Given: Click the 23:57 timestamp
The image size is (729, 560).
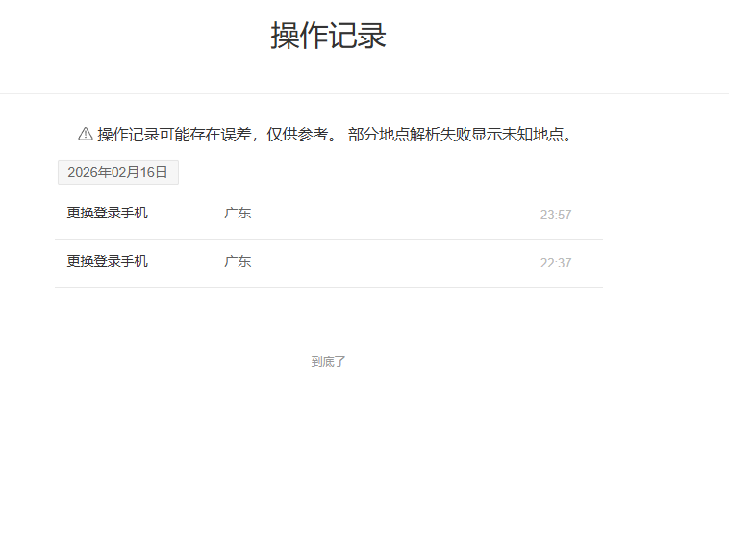Looking at the screenshot, I should pyautogui.click(x=556, y=215).
